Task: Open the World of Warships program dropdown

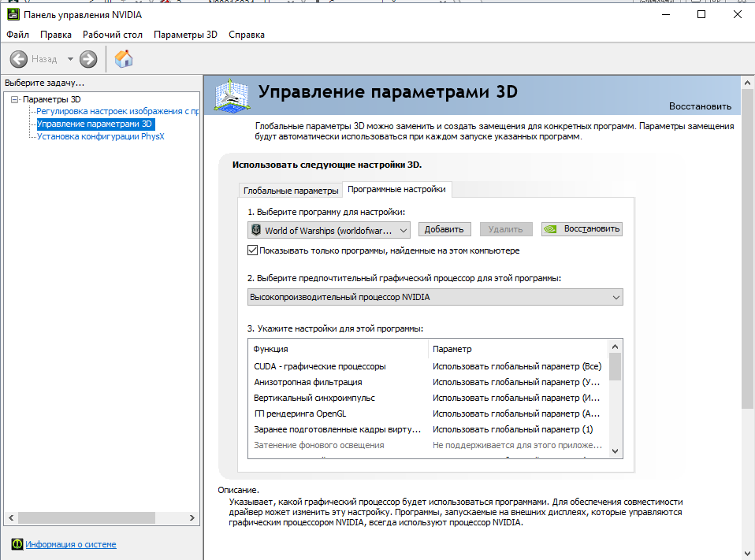Action: [x=329, y=231]
